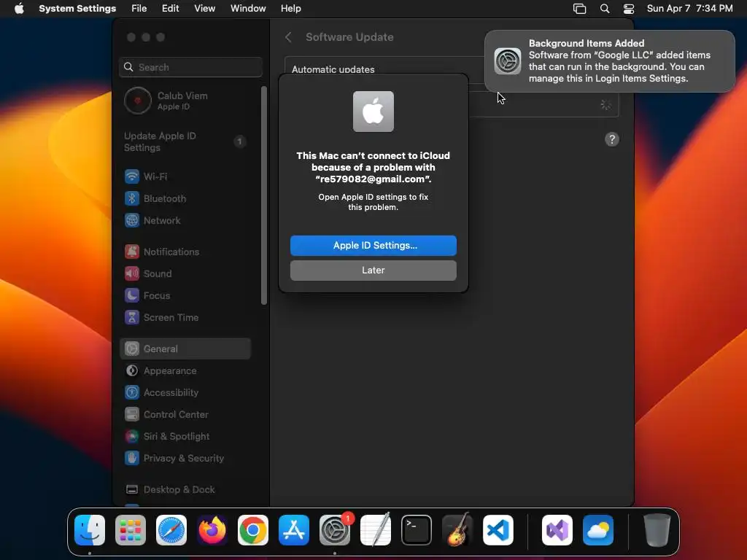
Task: Open Visual Studio Code from Dock
Action: (x=498, y=530)
